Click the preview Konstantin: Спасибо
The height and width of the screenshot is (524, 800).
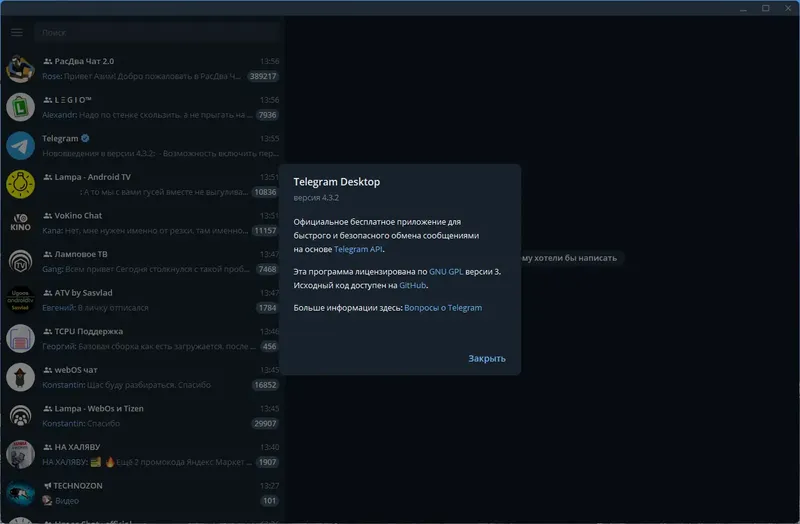[x=81, y=423]
